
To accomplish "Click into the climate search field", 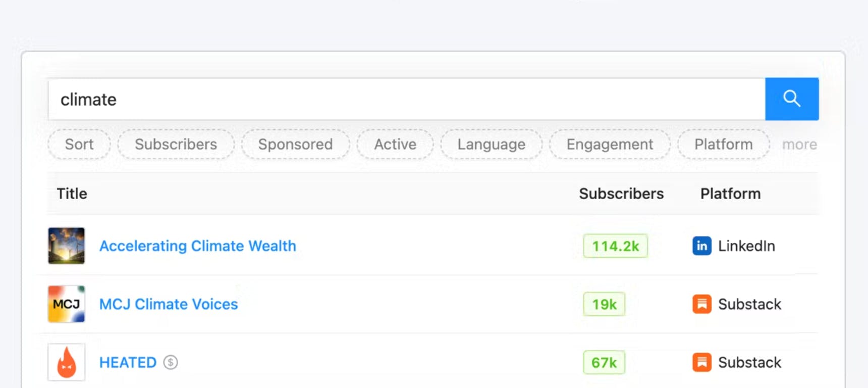I will click(x=404, y=100).
